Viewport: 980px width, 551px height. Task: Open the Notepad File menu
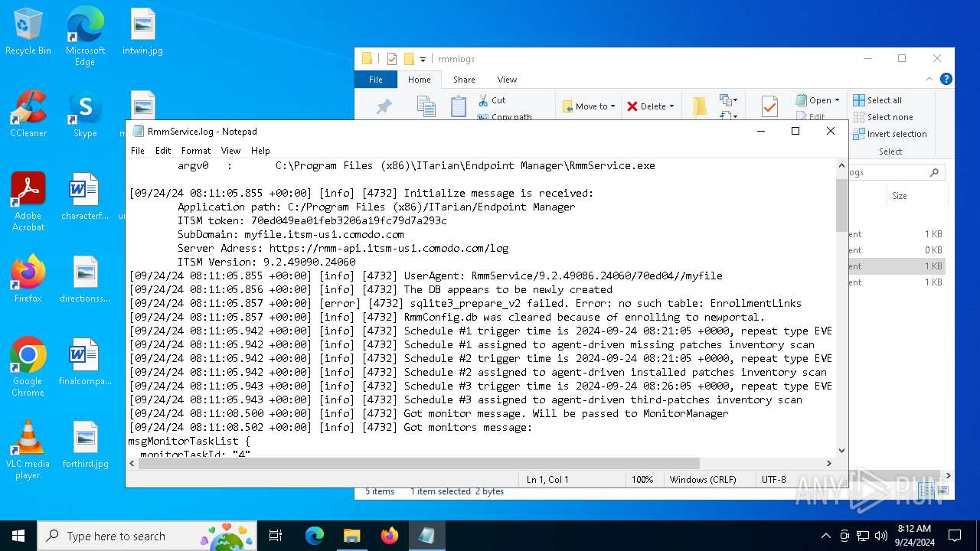pyautogui.click(x=138, y=151)
